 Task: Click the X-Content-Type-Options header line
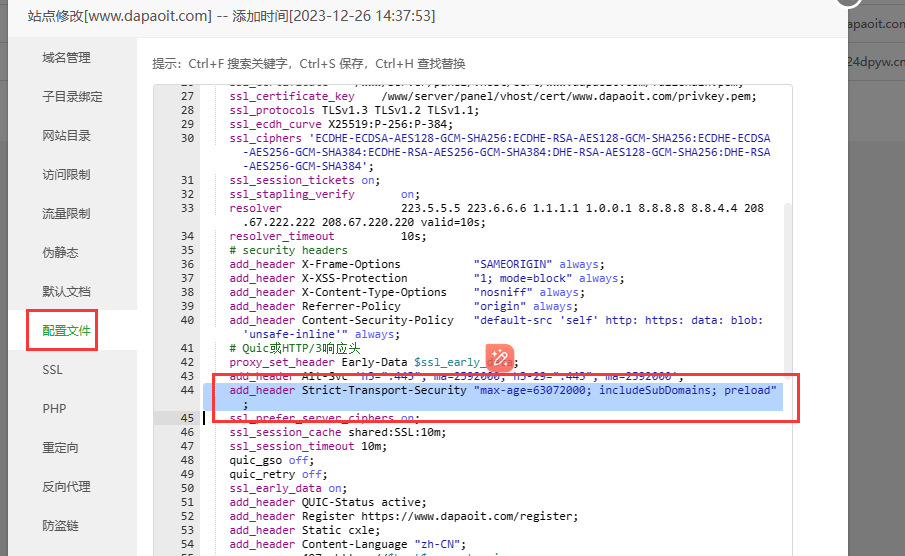click(x=407, y=292)
